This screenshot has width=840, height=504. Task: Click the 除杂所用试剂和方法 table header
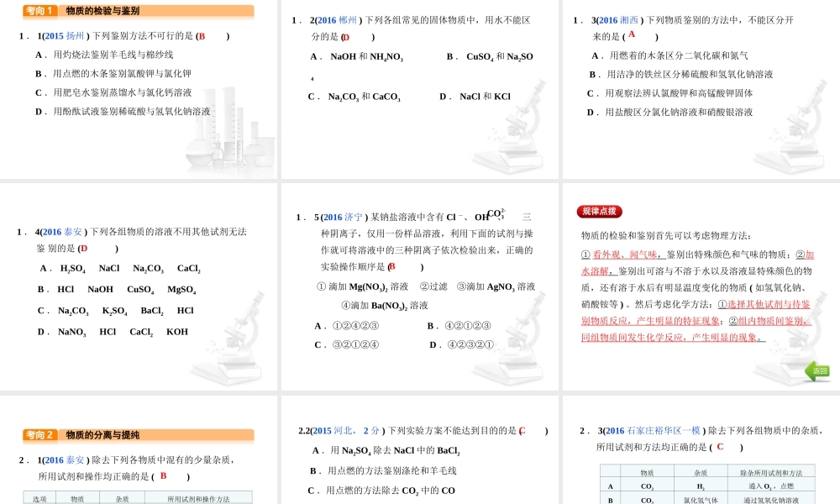click(776, 473)
